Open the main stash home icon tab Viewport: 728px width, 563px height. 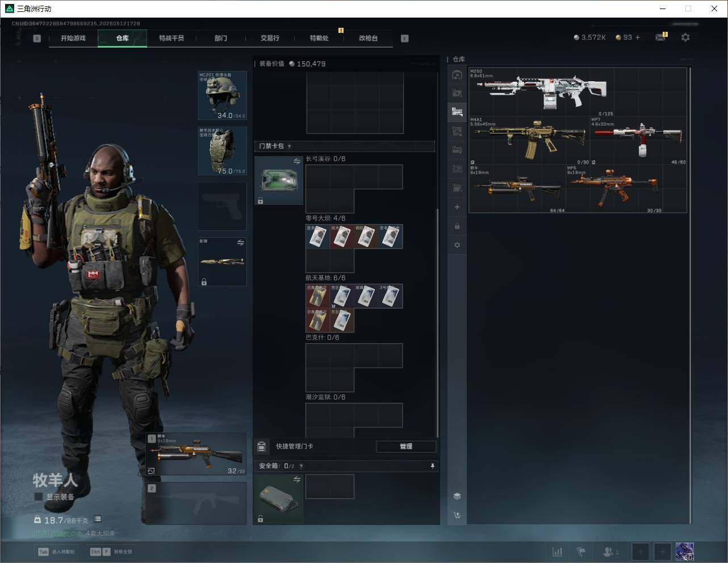[x=457, y=74]
